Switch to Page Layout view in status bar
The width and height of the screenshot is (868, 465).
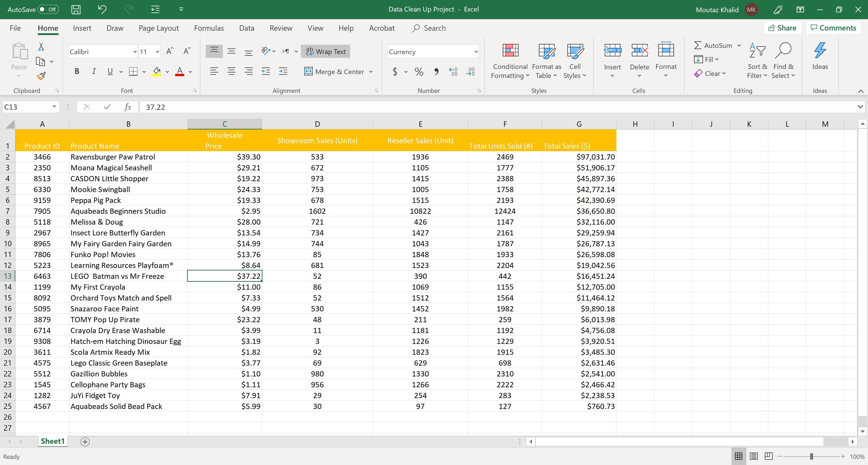(754, 456)
